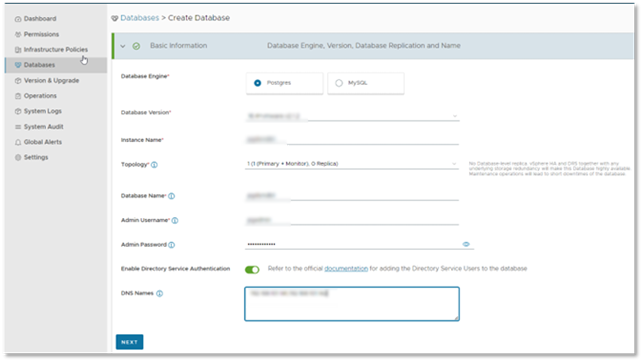Click the Topology info icon
643x362 pixels.
(x=154, y=165)
